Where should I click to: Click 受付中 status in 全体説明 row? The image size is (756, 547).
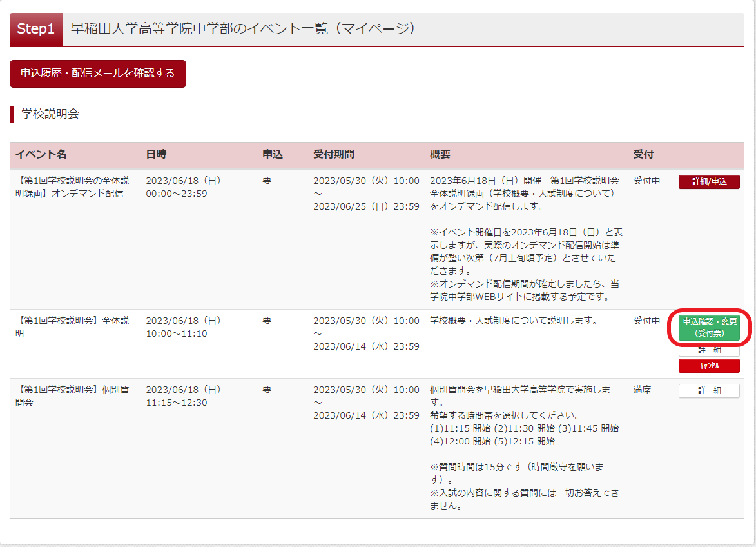646,321
